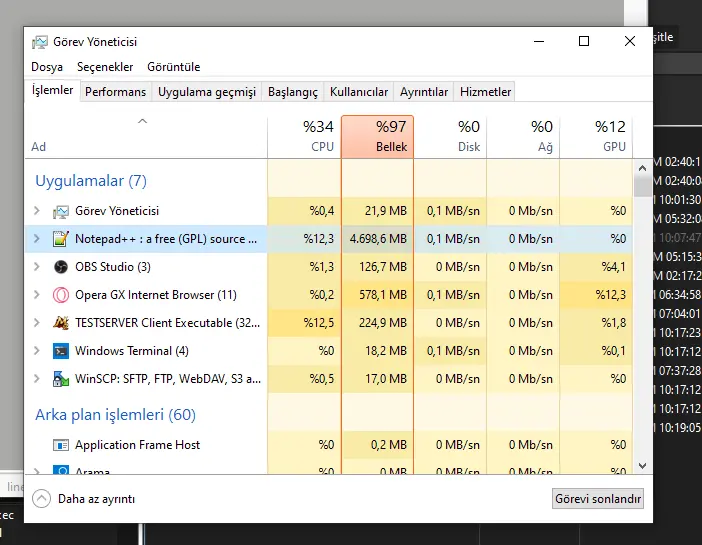Switch to the Uygulama geçmişi tab
The width and height of the screenshot is (702, 545).
tap(207, 92)
